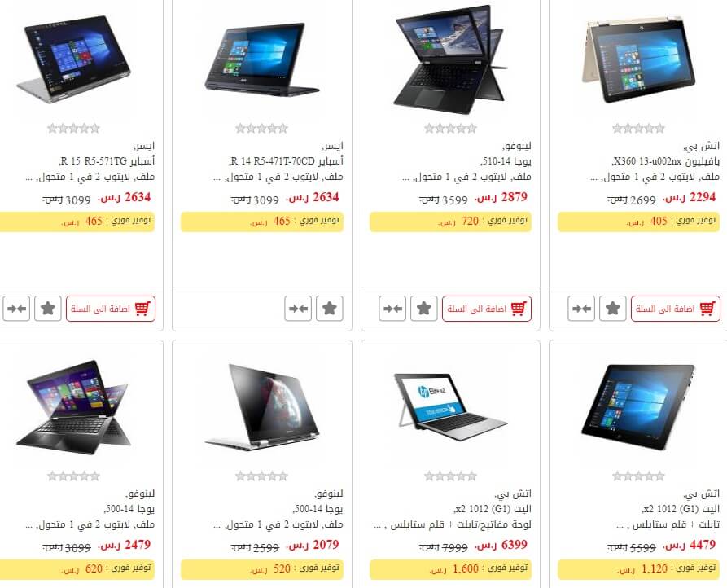Add Lenovo Yoga 510-14 to cart
727x588 pixels.
487,309
